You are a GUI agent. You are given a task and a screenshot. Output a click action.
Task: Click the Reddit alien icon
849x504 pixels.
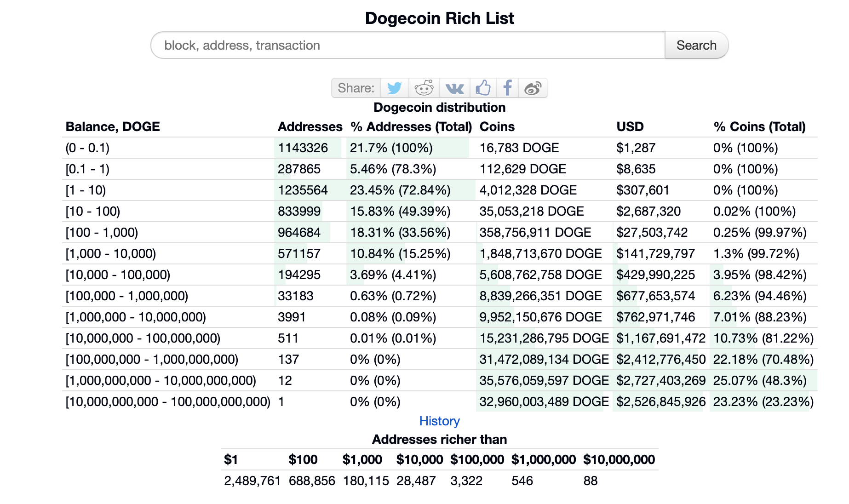[424, 87]
